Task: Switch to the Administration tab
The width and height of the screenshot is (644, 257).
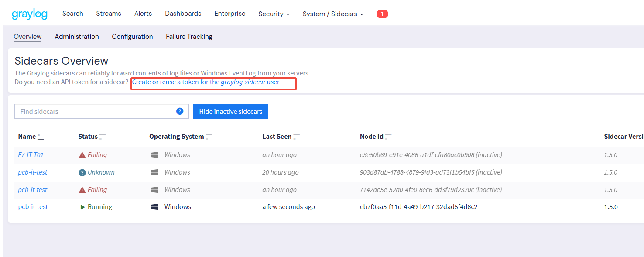Action: coord(77,37)
